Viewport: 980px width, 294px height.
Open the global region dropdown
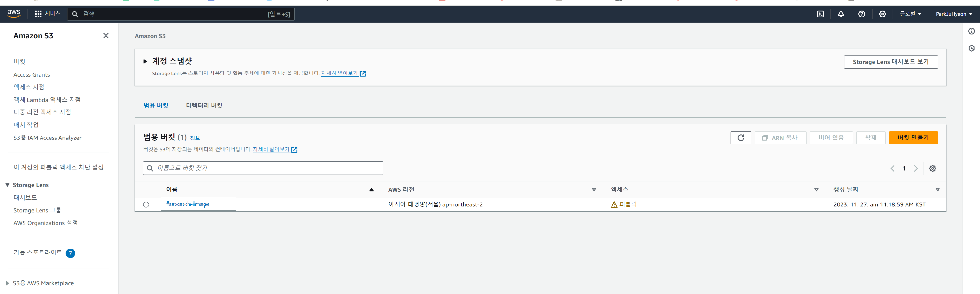point(910,14)
